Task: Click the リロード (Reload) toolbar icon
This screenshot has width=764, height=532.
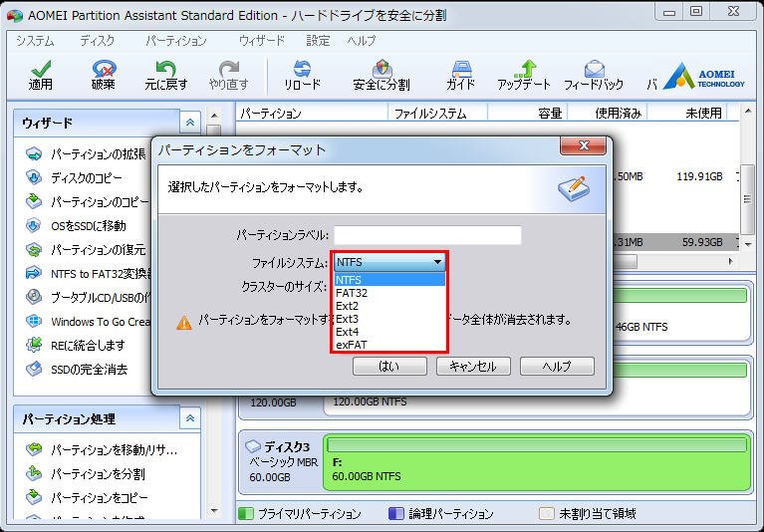Action: pyautogui.click(x=302, y=75)
